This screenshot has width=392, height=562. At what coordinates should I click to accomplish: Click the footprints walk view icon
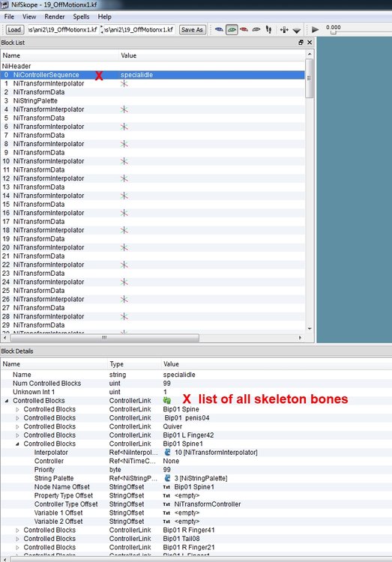pos(268,30)
